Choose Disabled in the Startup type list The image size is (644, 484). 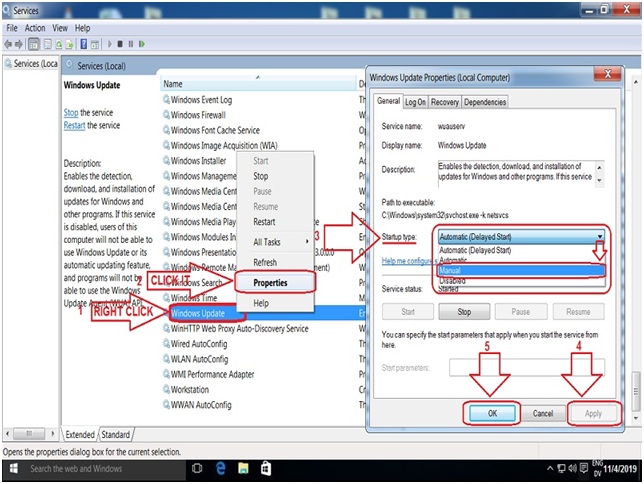[x=521, y=281]
